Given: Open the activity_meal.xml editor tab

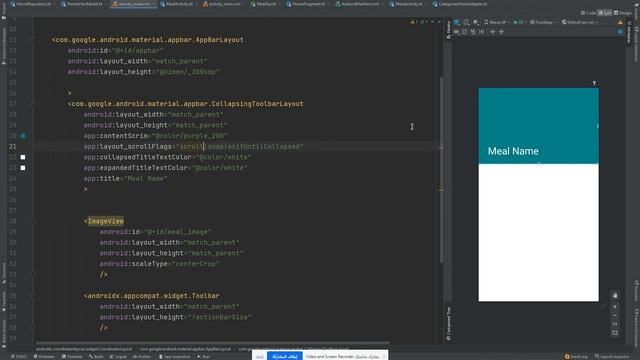Looking at the screenshot, I should pyautogui.click(x=134, y=4).
